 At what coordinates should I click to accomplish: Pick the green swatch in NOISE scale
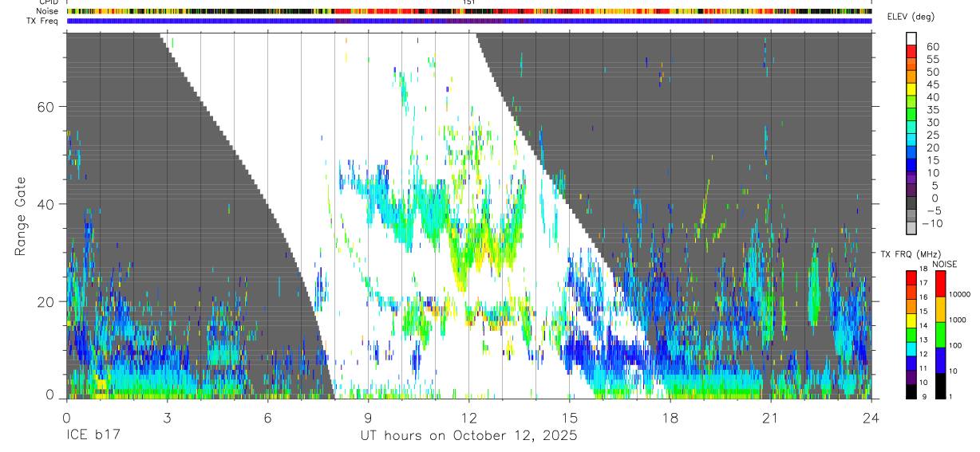point(941,335)
